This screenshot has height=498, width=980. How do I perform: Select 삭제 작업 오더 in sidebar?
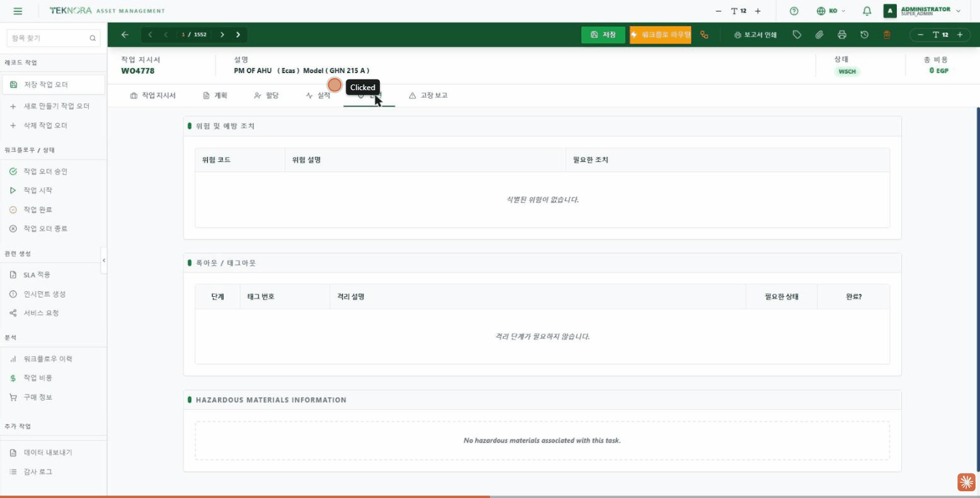pos(53,125)
